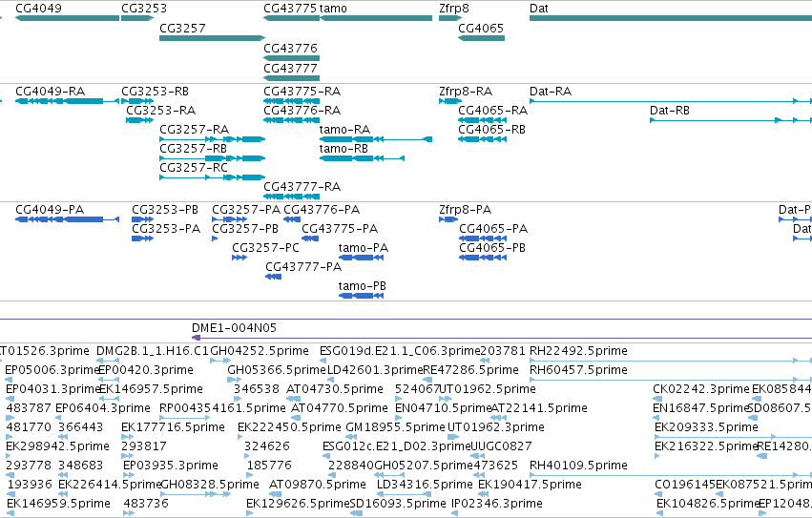Screen dimensions: 812x518
Task: Select protein CG3257-PA
Action: click(246, 210)
